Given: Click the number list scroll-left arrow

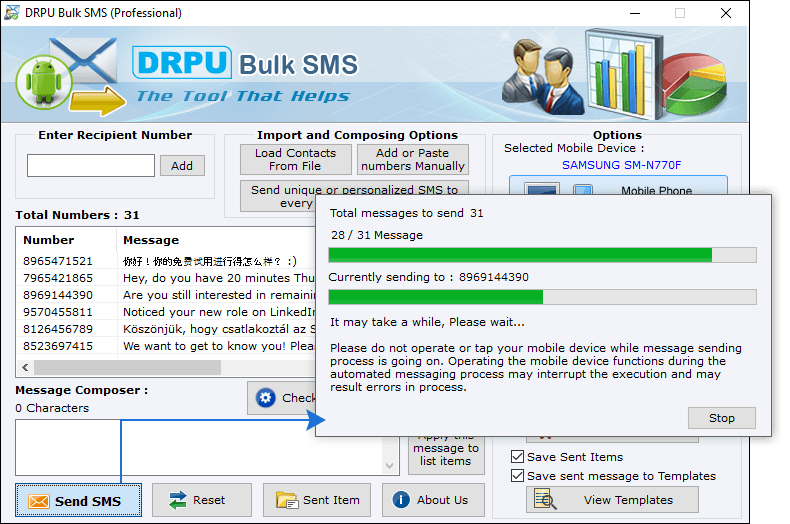Looking at the screenshot, I should pos(25,367).
